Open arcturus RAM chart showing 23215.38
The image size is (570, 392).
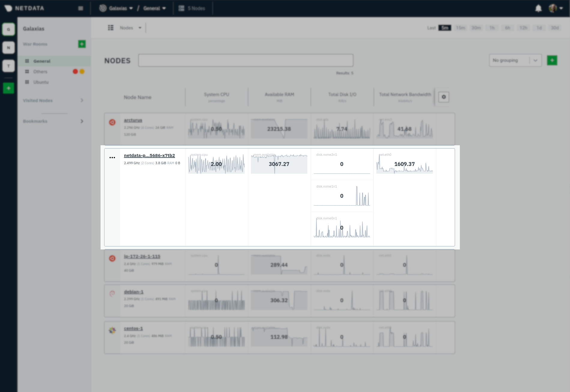pyautogui.click(x=279, y=129)
